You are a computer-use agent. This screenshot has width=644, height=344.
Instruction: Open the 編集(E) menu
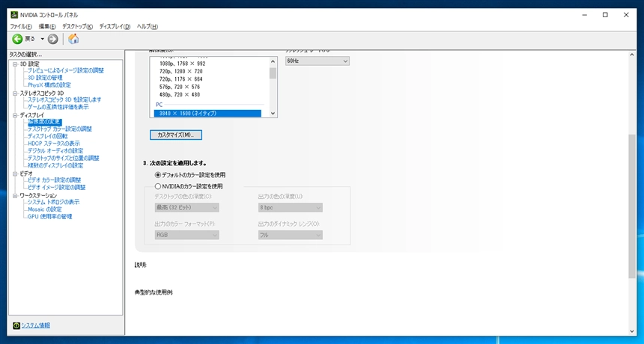click(x=47, y=27)
